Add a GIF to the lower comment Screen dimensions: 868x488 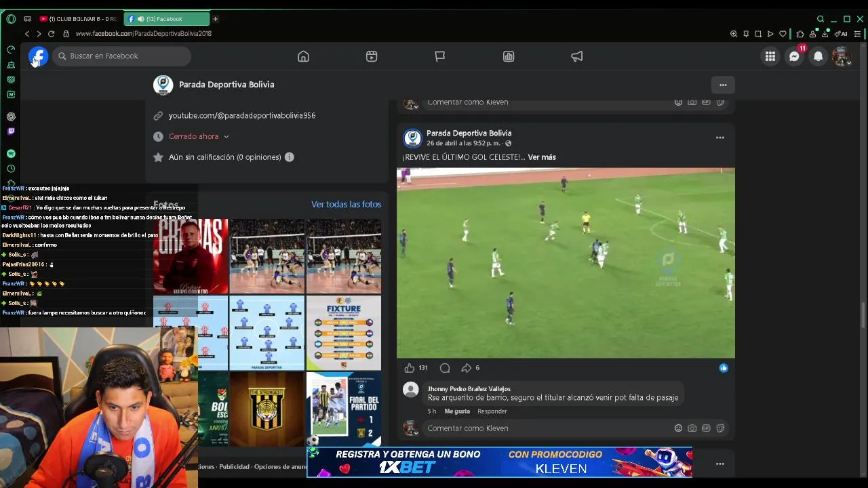coord(706,428)
